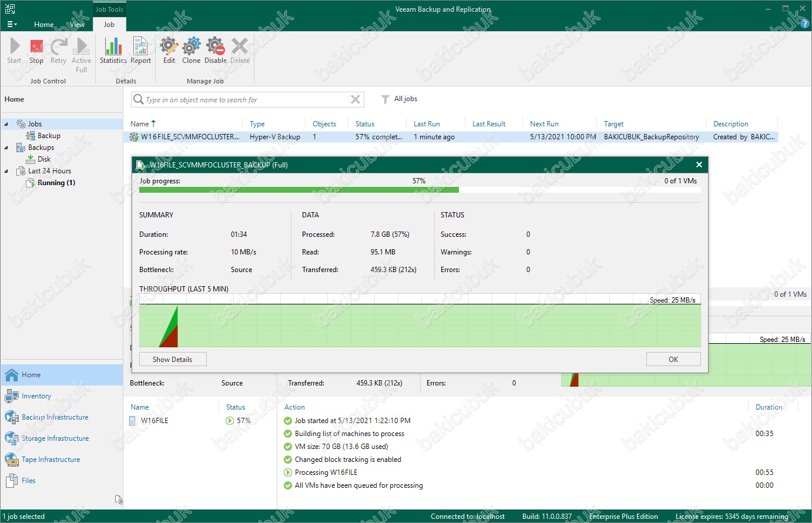Select the Backups tree item
Screen dimensions: 812x523
41,147
